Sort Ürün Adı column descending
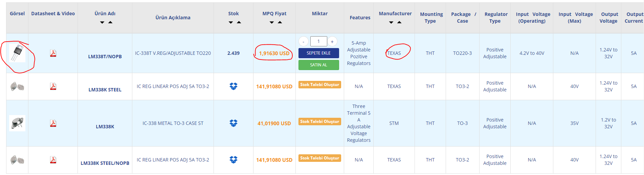644x175 pixels. click(102, 22)
